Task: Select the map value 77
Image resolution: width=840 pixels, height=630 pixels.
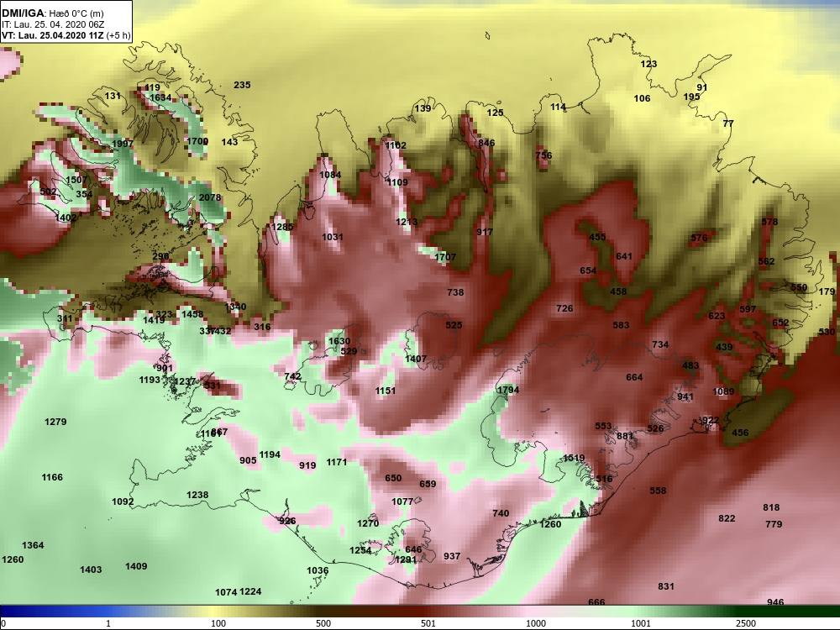Action: (728, 123)
